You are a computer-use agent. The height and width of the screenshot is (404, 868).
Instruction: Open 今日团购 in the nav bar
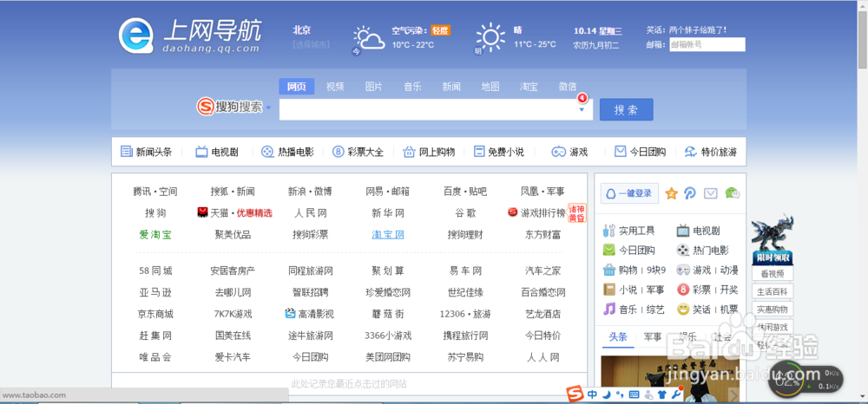coord(640,152)
